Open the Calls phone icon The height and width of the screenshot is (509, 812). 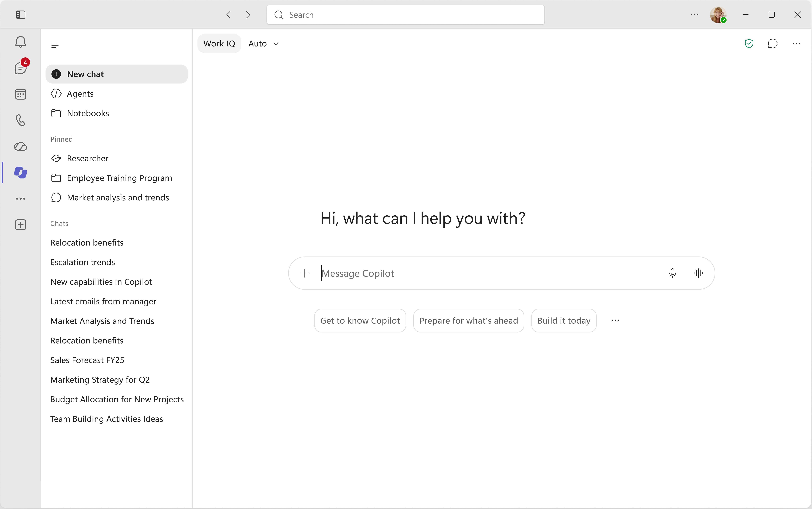click(x=20, y=120)
